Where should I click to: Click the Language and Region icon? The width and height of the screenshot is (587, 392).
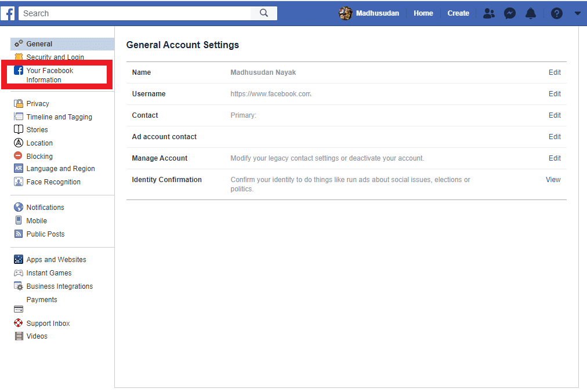tap(19, 169)
